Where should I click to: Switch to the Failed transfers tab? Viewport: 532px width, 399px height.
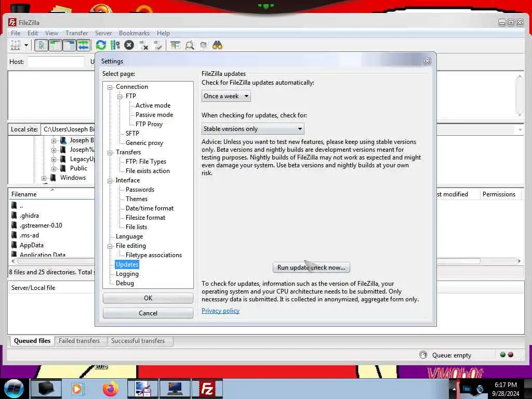(x=79, y=341)
